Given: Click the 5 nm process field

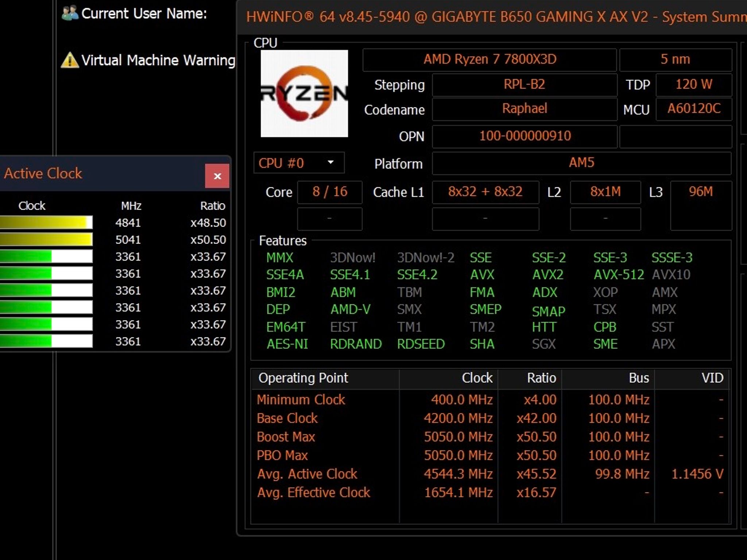Looking at the screenshot, I should (x=676, y=59).
